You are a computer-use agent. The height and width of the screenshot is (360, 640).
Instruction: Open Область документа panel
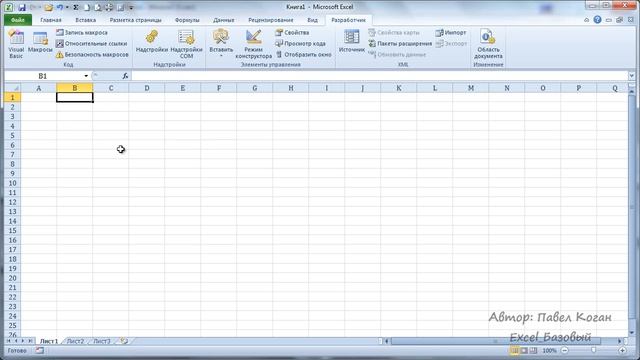point(488,44)
